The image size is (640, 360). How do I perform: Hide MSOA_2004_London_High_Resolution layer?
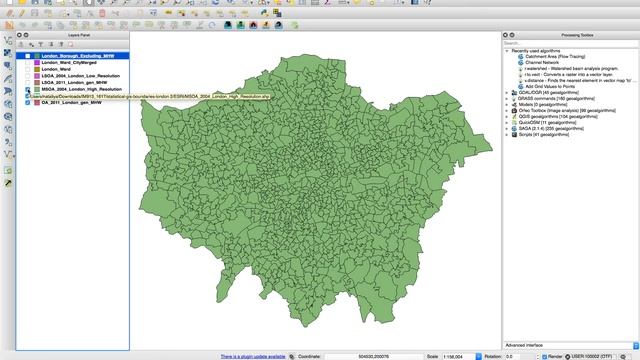point(27,89)
